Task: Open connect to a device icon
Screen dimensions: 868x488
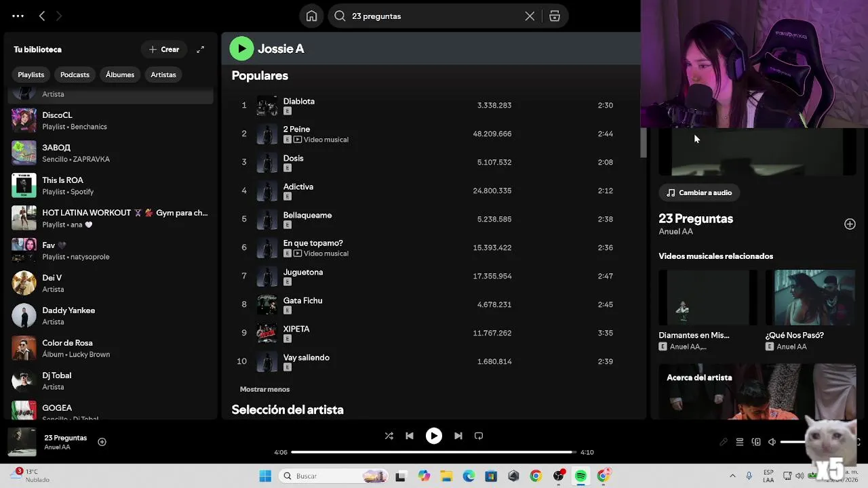Action: coord(756,442)
